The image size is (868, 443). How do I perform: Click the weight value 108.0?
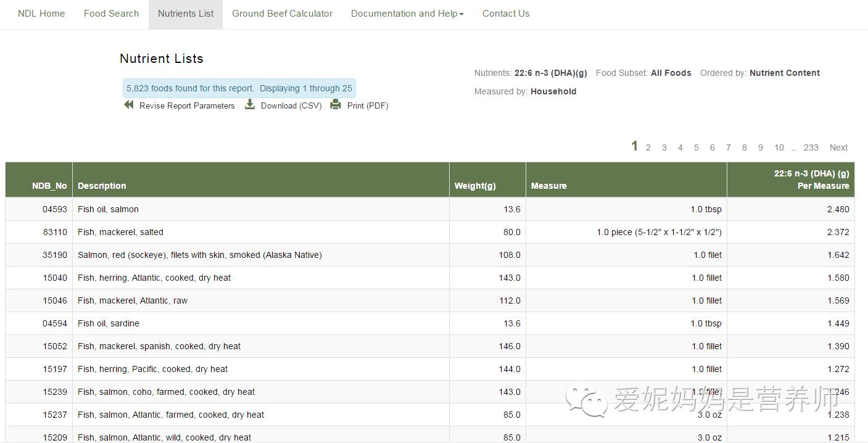pos(510,255)
